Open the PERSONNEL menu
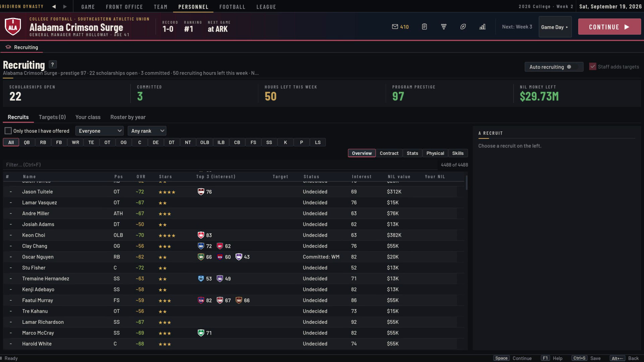 pyautogui.click(x=193, y=7)
